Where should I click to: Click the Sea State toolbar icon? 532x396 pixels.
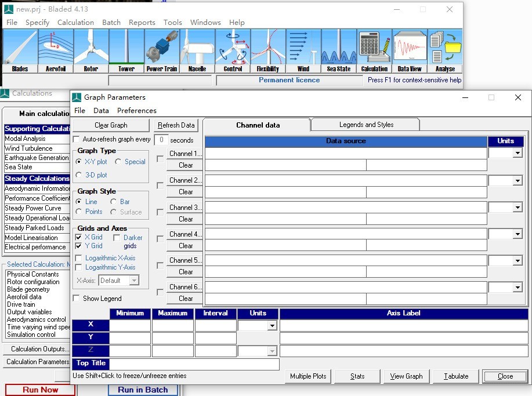click(339, 51)
